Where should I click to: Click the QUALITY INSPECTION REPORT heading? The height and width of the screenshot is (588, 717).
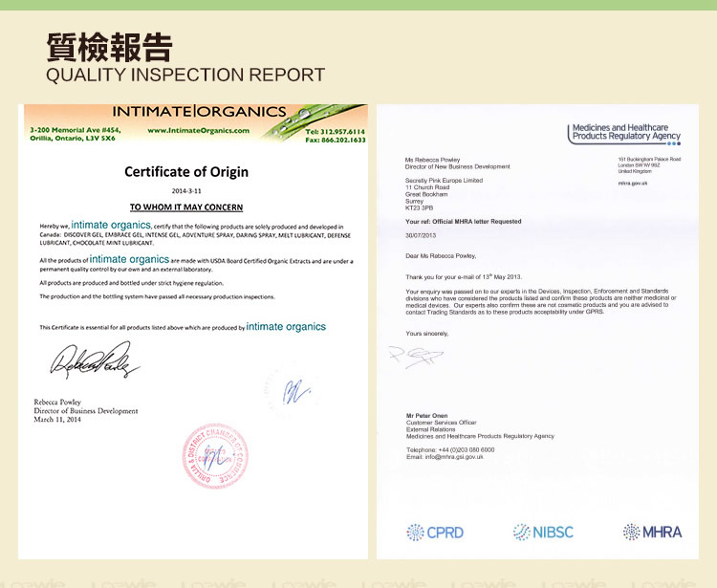pyautogui.click(x=185, y=75)
